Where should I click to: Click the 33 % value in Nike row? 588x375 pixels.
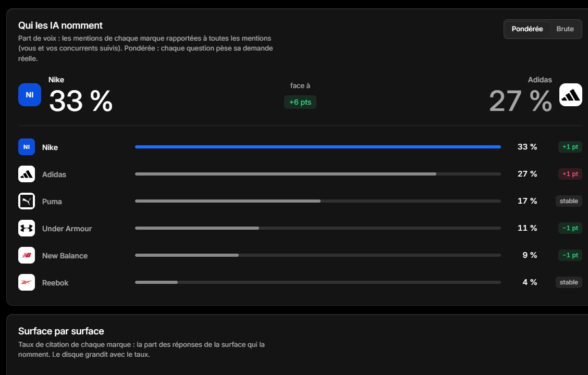(527, 147)
